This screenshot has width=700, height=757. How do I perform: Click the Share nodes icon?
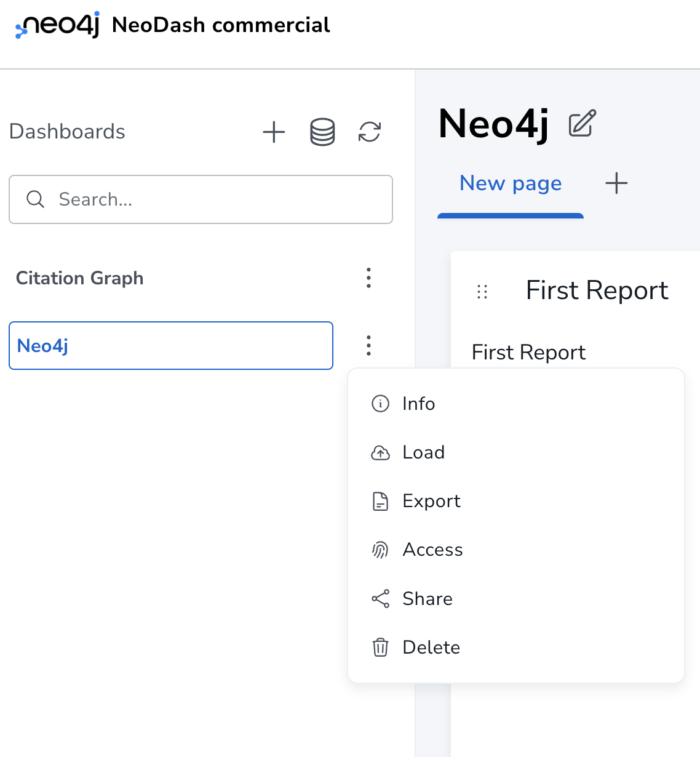381,599
